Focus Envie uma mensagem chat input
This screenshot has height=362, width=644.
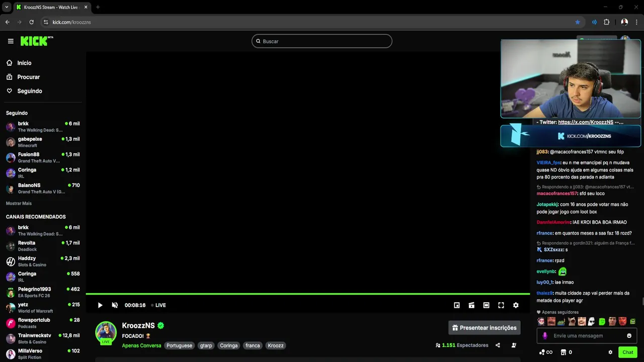point(587,336)
